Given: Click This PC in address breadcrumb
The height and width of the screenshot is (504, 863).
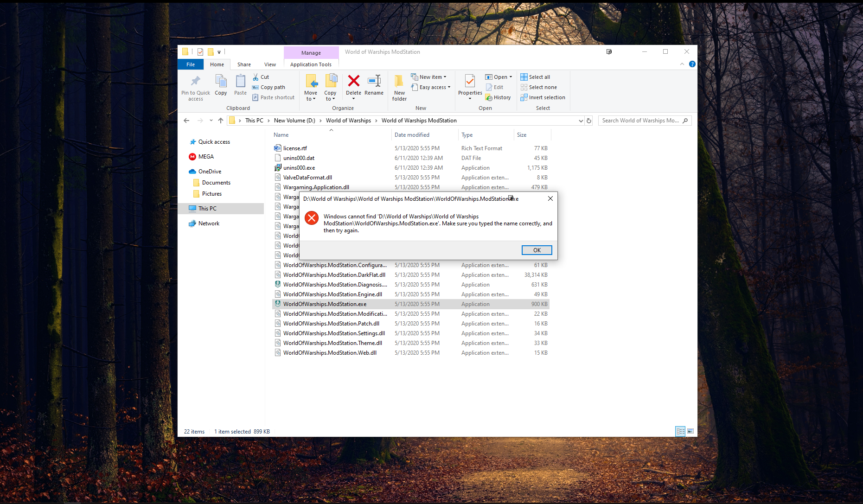Looking at the screenshot, I should pyautogui.click(x=254, y=121).
